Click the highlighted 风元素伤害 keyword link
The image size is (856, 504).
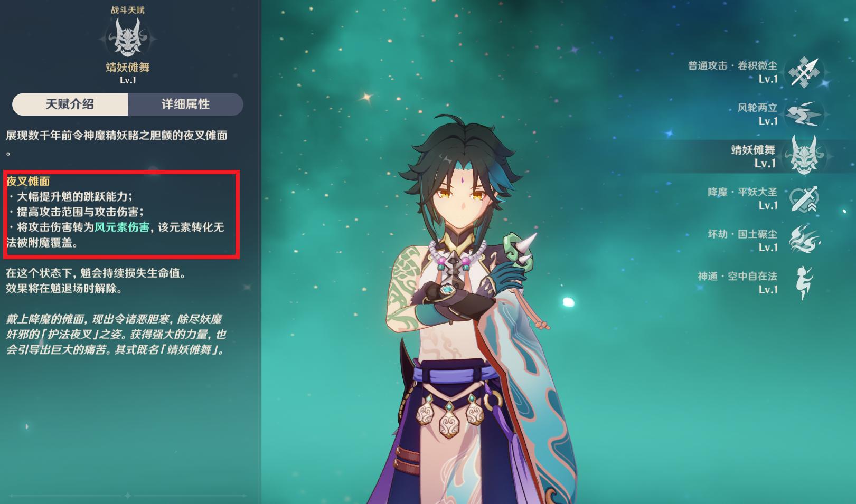click(x=122, y=227)
